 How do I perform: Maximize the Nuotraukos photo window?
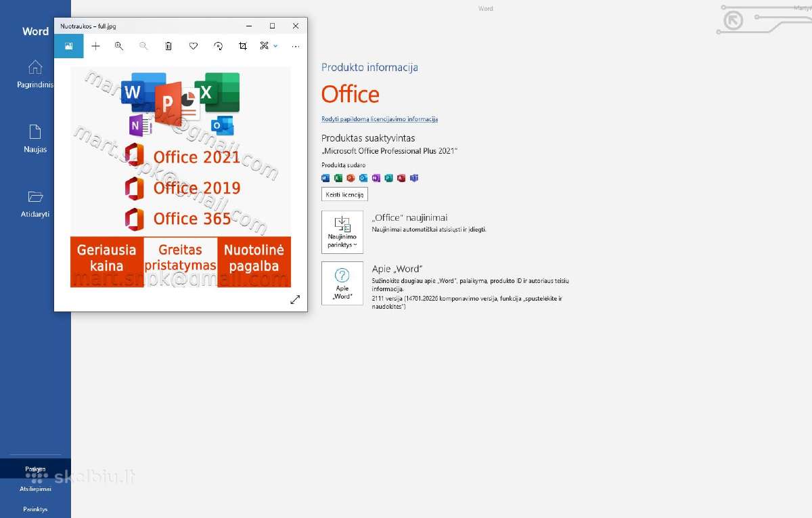[x=272, y=26]
